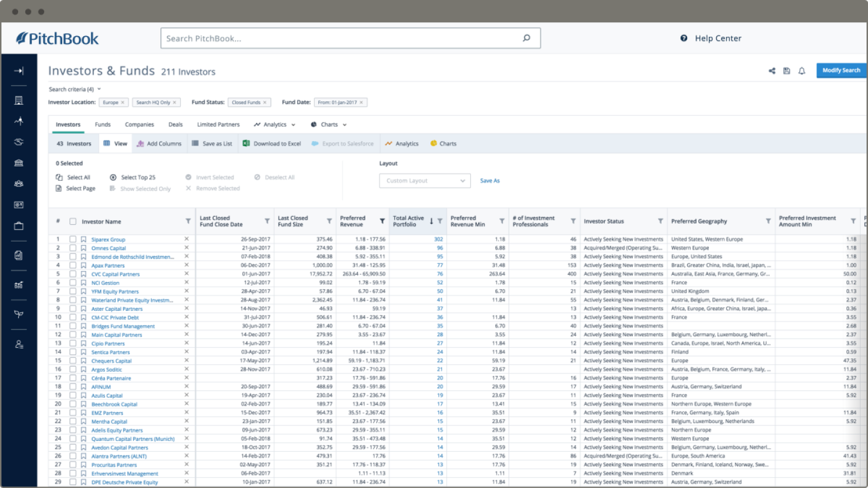This screenshot has width=868, height=488.
Task: Switch to the Companies tab
Action: (139, 125)
